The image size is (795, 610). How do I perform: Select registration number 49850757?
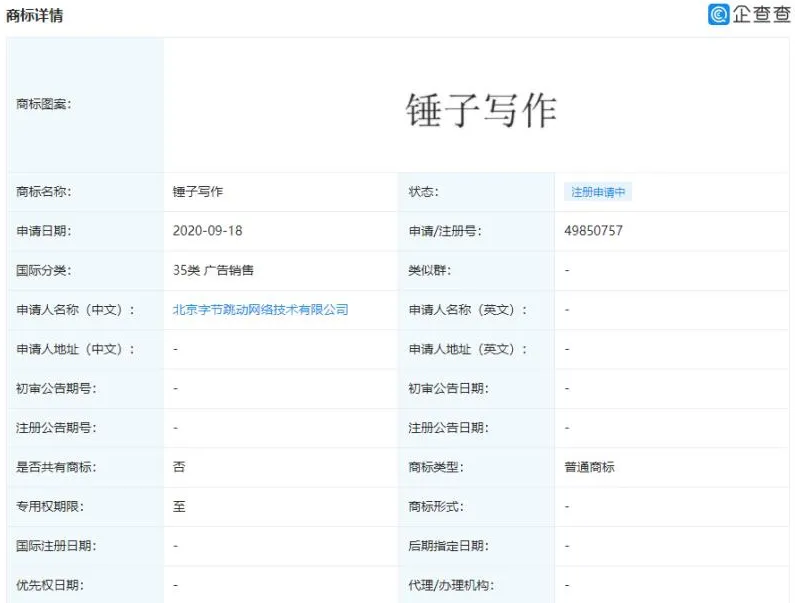pyautogui.click(x=593, y=231)
